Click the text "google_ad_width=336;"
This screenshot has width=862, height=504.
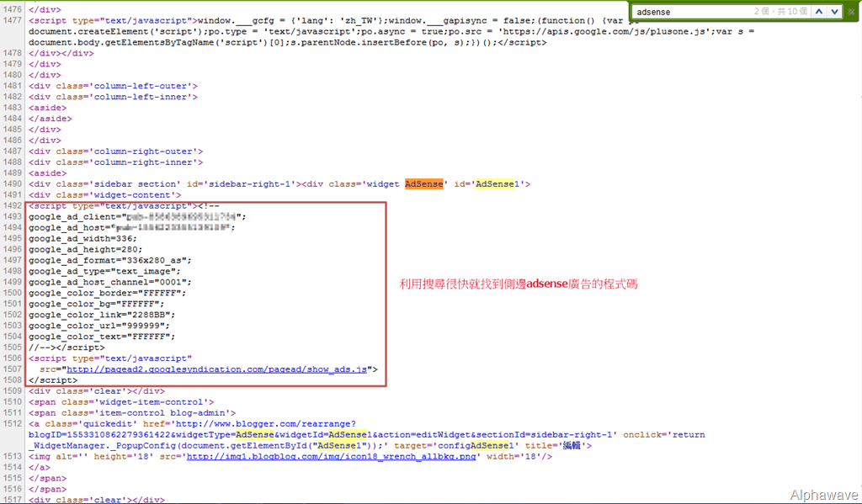(83, 238)
